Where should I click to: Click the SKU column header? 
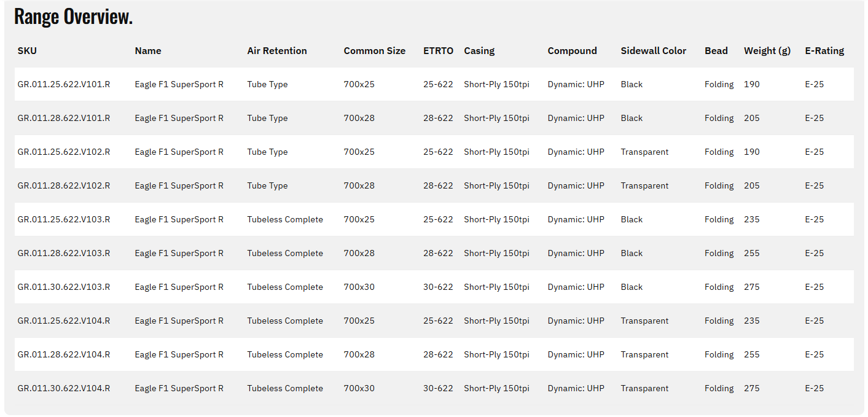point(27,51)
